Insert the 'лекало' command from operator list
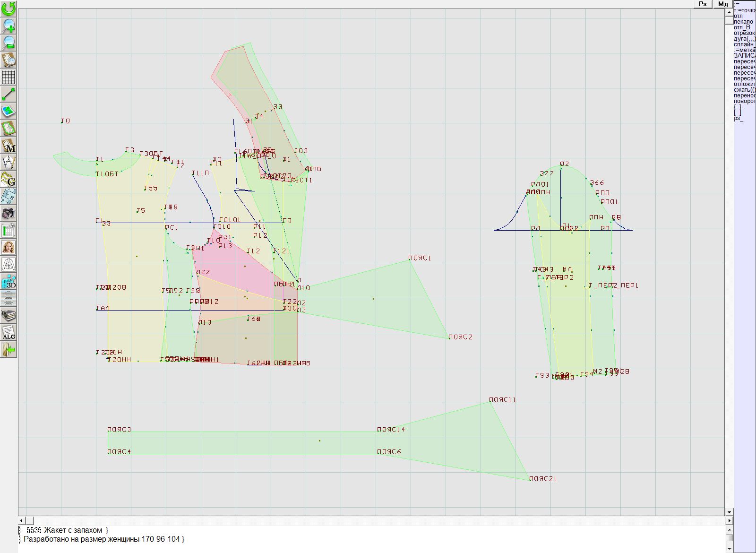This screenshot has height=553, width=756. (x=743, y=22)
